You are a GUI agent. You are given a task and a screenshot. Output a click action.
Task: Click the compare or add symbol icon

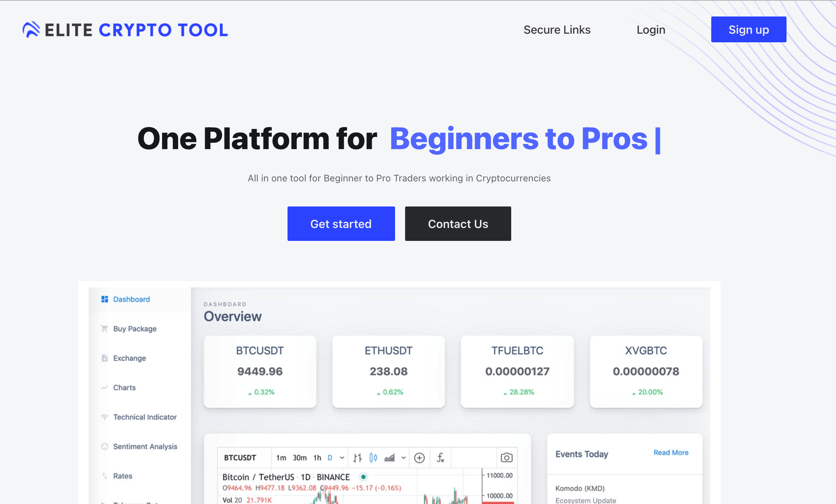pyautogui.click(x=419, y=458)
